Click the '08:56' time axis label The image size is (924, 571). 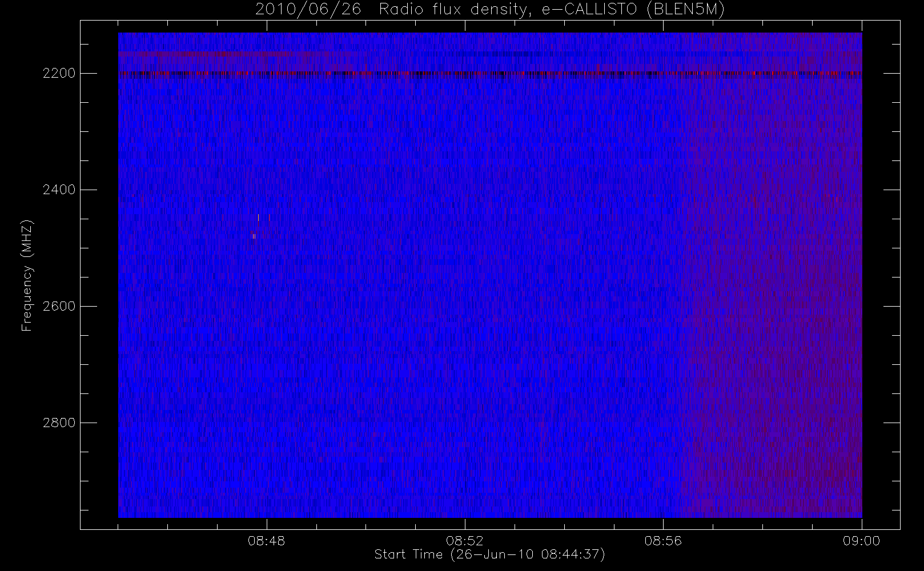663,541
